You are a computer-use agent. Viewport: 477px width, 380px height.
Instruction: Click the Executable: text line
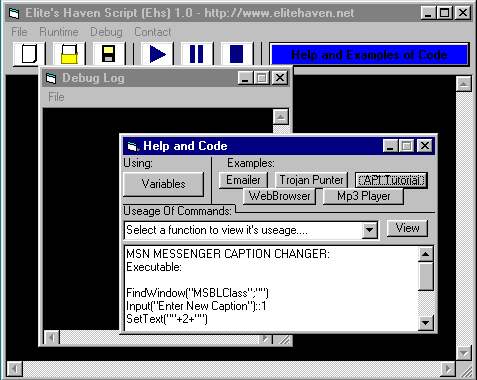click(x=154, y=267)
